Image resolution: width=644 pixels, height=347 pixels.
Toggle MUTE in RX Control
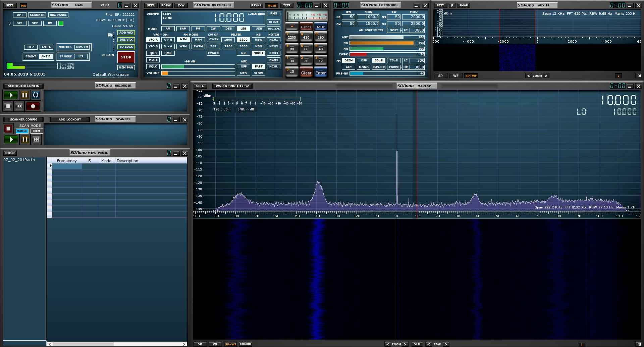153,60
